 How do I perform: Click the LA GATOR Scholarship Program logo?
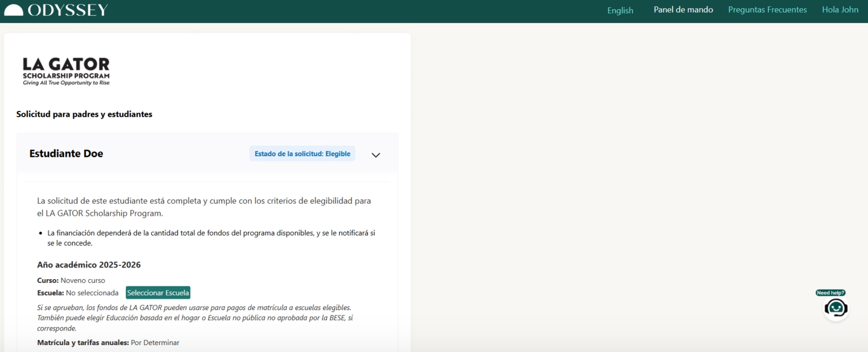(x=66, y=71)
